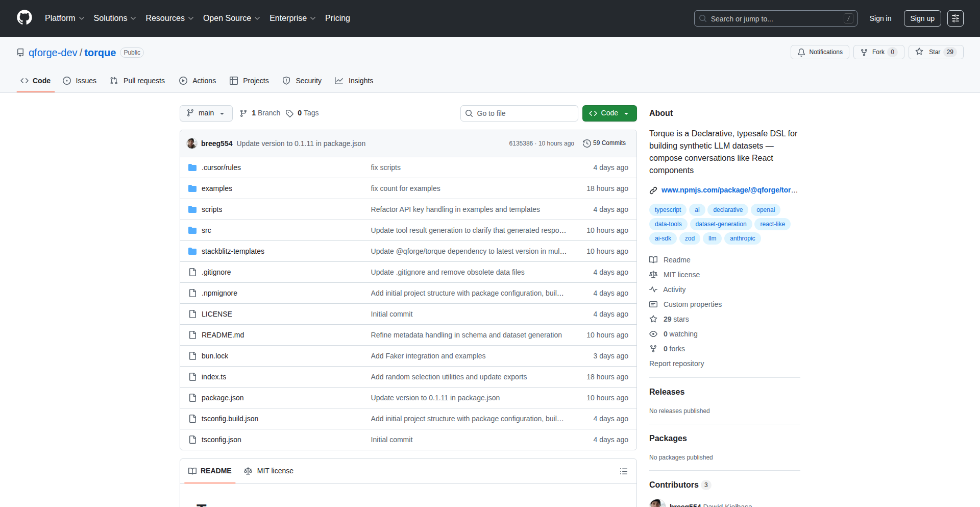The image size is (980, 507).
Task: Open the tsconfig.build.json file
Action: point(230,419)
